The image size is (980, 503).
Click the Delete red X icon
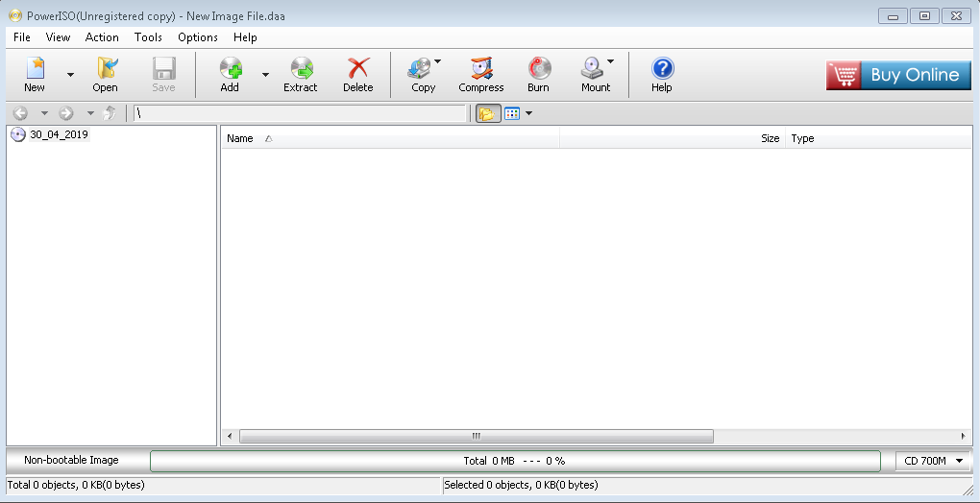[358, 69]
